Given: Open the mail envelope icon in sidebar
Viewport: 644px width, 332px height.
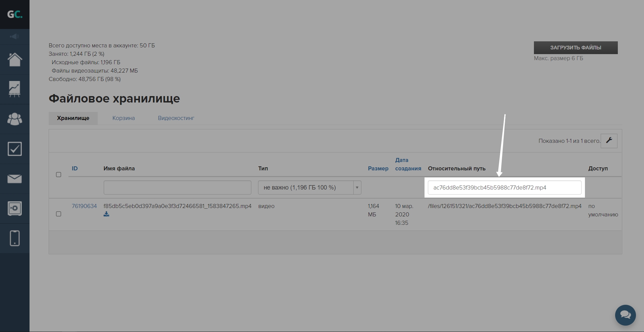Looking at the screenshot, I should [15, 179].
